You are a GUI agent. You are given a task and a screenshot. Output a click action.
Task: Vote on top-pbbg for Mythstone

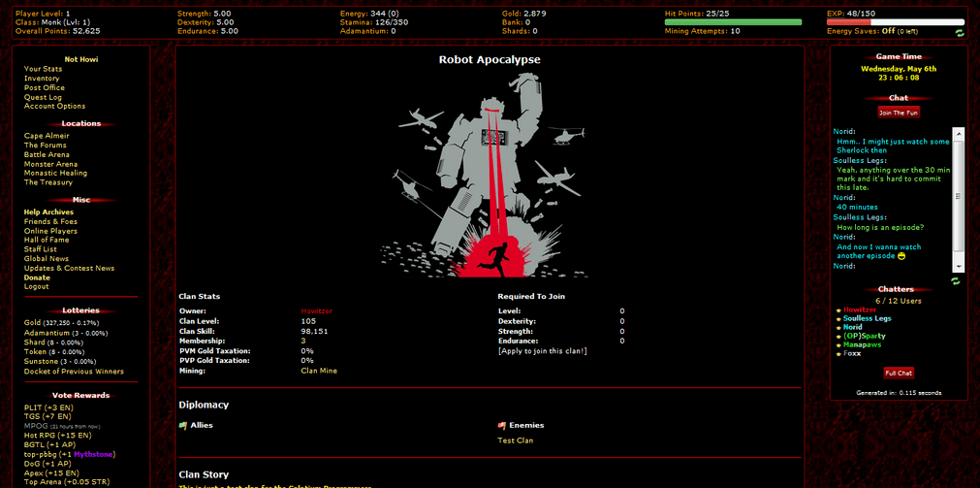click(70, 454)
